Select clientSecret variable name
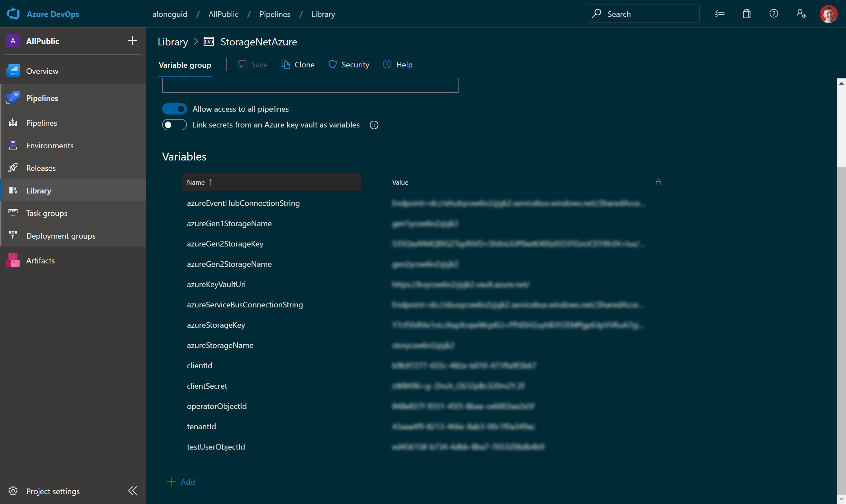The image size is (846, 504). click(207, 386)
